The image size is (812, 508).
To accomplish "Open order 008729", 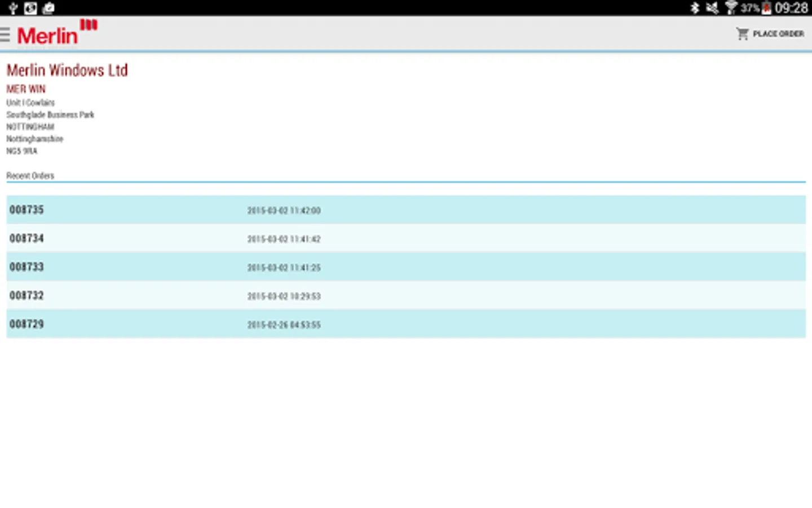I will coord(406,323).
